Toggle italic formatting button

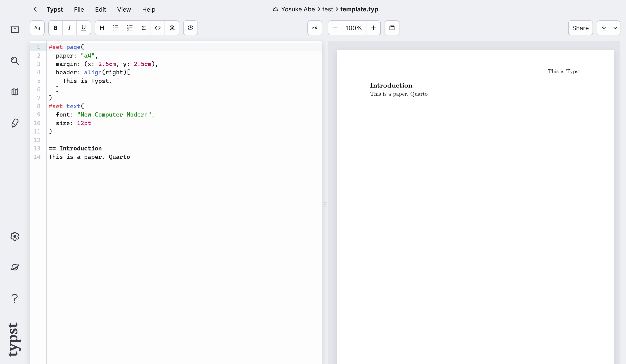pos(69,28)
